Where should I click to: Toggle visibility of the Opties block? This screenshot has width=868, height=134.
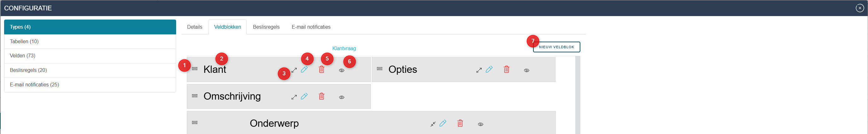point(527,70)
